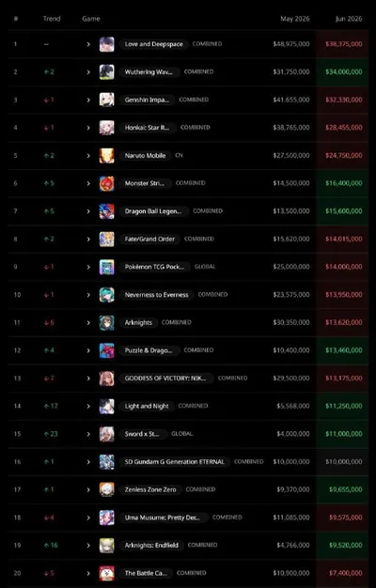Click the Arknights: Endfield game icon

(x=107, y=546)
